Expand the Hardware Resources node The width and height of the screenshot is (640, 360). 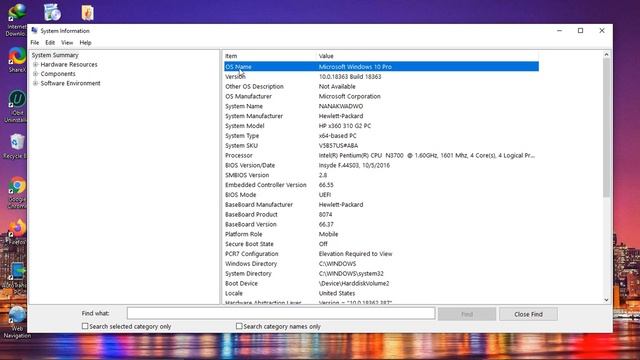tap(36, 64)
